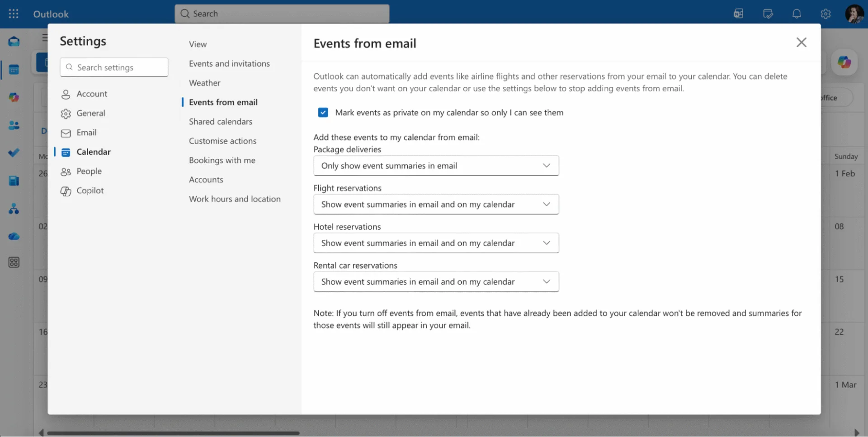The width and height of the screenshot is (868, 437).
Task: Toggle the Calendar settings category selection
Action: 93,152
